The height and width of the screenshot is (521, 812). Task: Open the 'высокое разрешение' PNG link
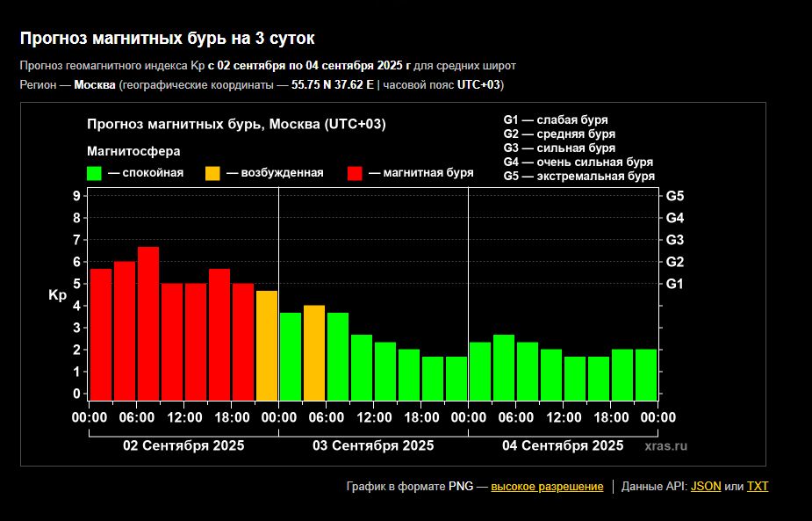point(547,486)
